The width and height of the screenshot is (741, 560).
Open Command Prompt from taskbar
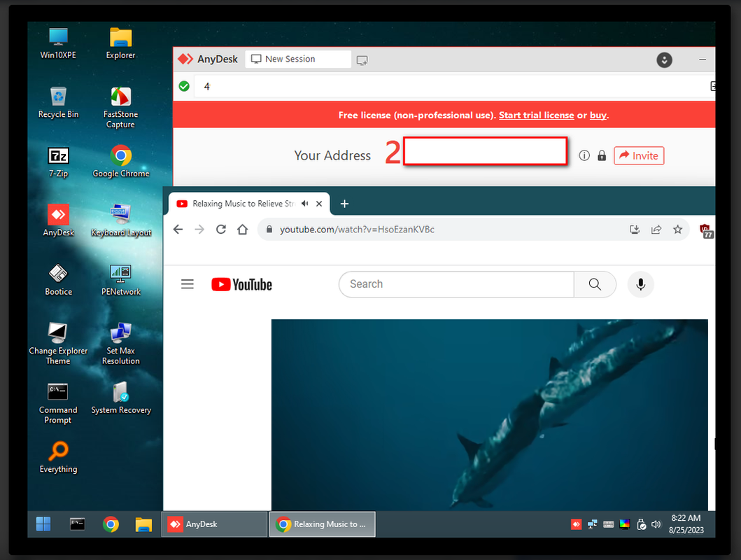77,524
